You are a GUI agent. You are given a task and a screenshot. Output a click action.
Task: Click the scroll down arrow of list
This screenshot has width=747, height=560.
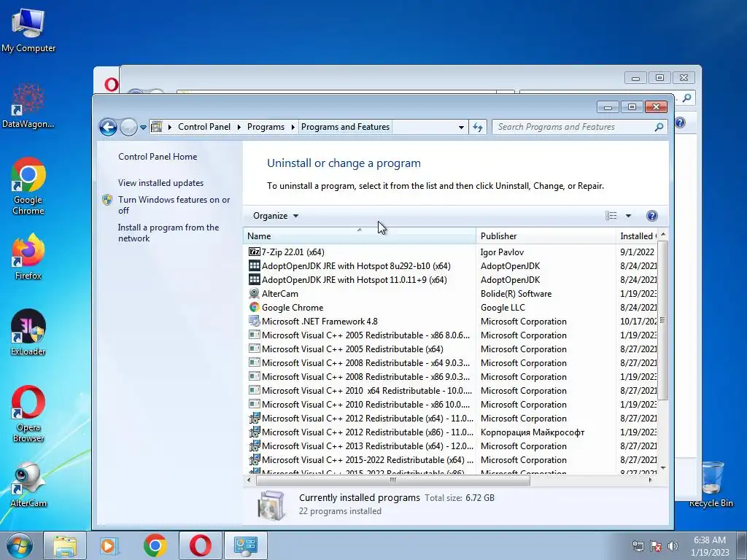point(662,469)
